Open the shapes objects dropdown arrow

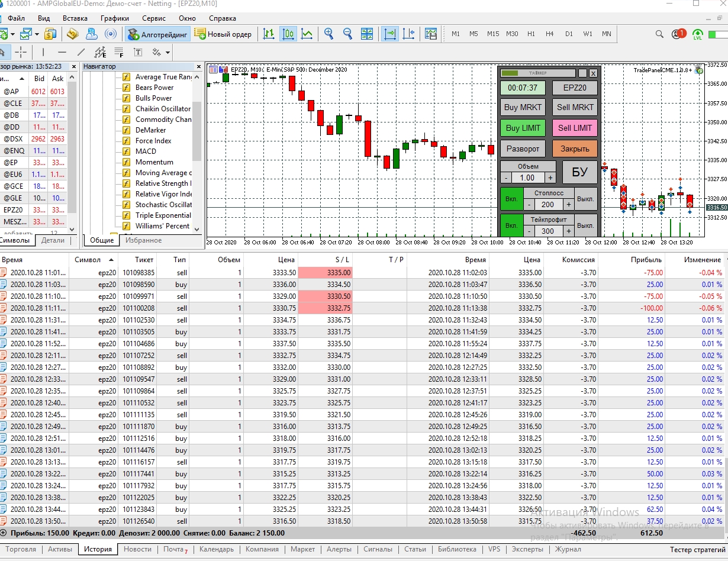coord(167,53)
